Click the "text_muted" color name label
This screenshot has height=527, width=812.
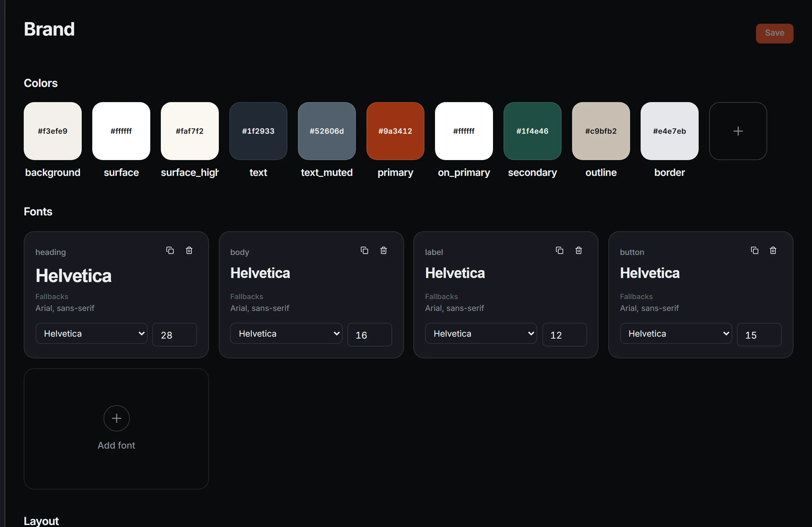click(x=327, y=173)
